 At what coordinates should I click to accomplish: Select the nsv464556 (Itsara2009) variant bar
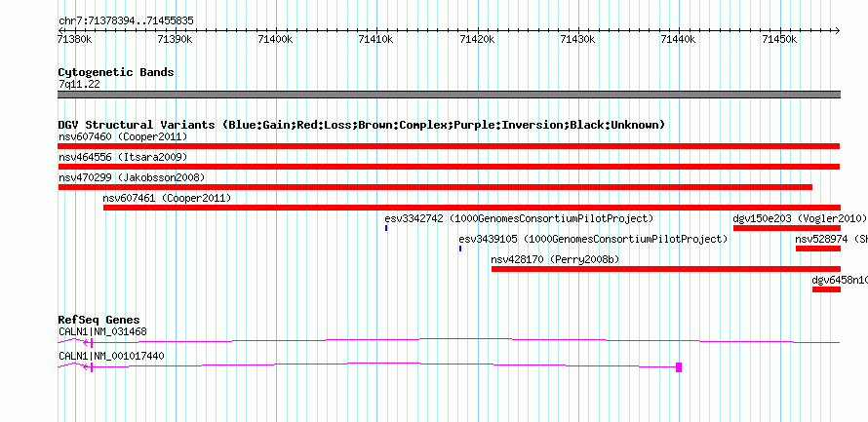(449, 167)
